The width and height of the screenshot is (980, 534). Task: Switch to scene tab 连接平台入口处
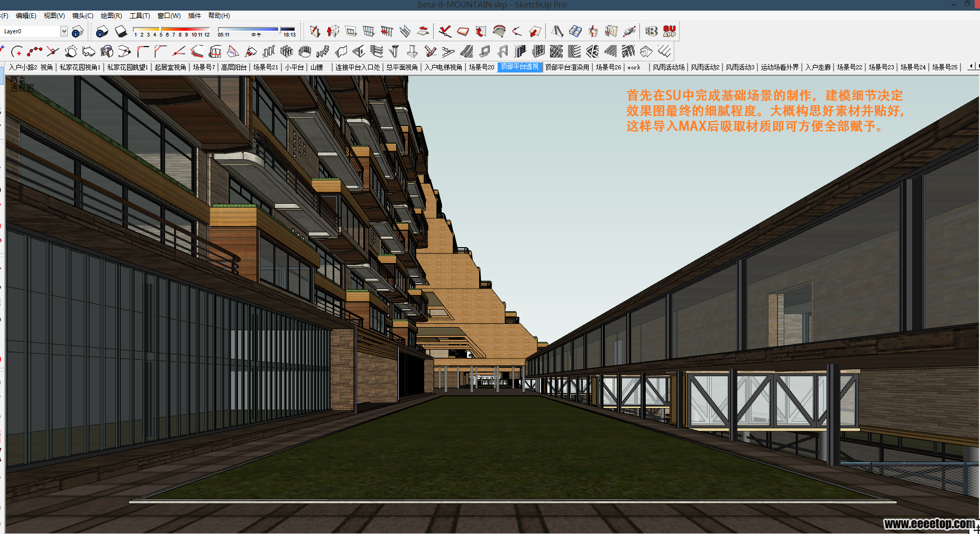coord(358,67)
